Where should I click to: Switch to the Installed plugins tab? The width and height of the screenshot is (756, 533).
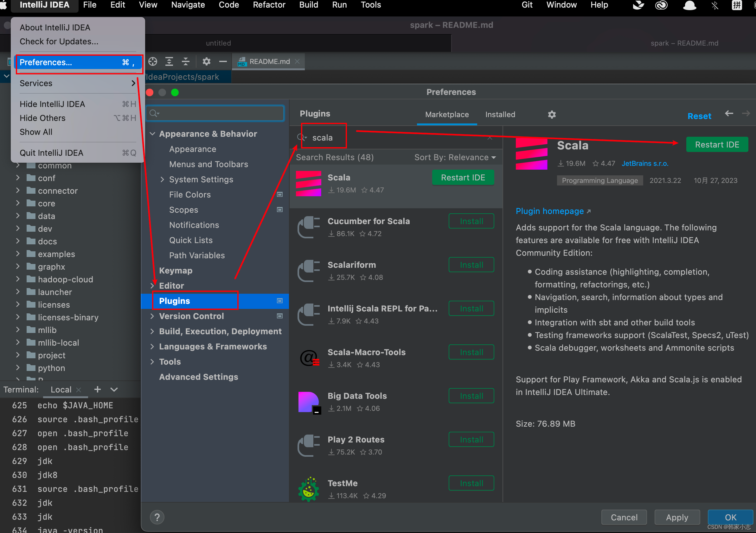point(500,115)
